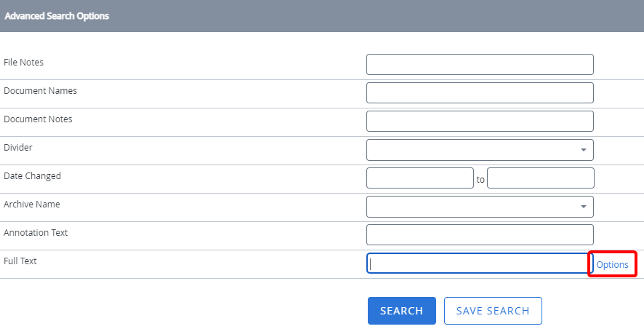Click the SAVE SEARCH button
This screenshot has width=644, height=329.
click(x=493, y=311)
